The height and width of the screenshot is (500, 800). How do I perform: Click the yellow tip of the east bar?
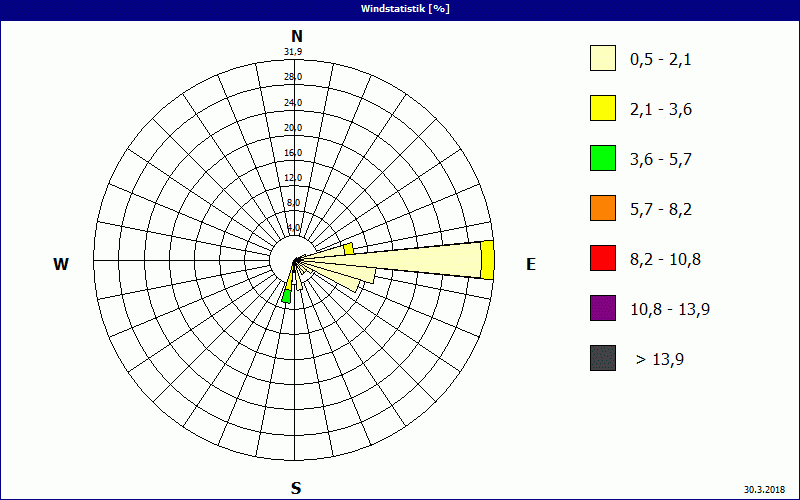pos(487,260)
